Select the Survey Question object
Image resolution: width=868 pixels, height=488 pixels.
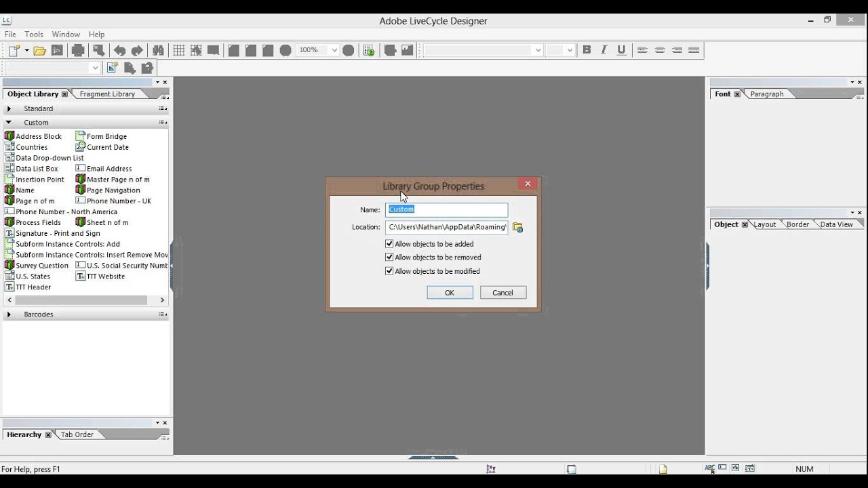(37, 266)
